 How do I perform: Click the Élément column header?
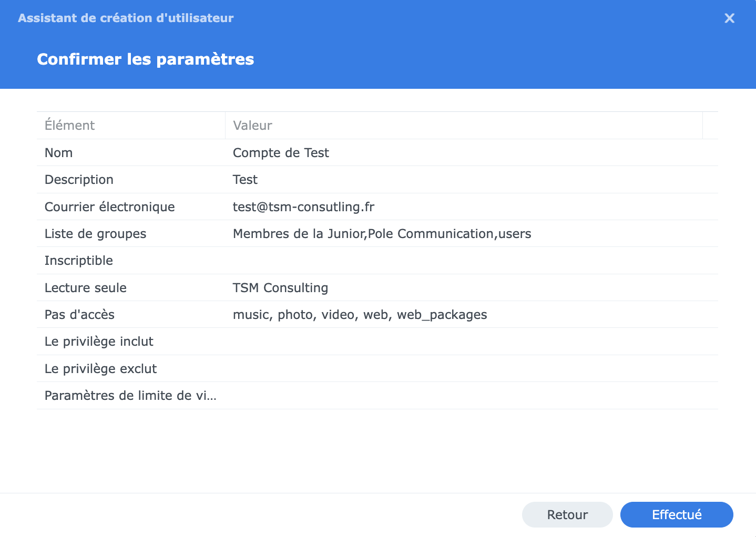coord(131,126)
